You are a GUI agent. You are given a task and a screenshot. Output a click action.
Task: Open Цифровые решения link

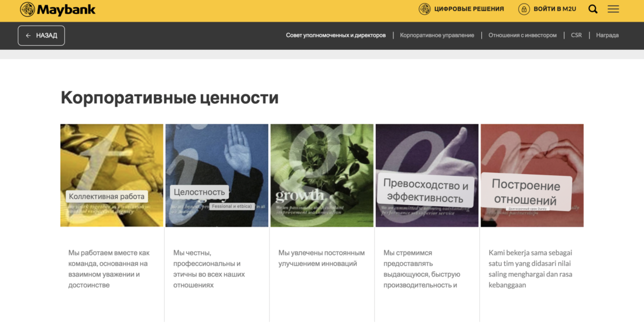[x=468, y=9]
